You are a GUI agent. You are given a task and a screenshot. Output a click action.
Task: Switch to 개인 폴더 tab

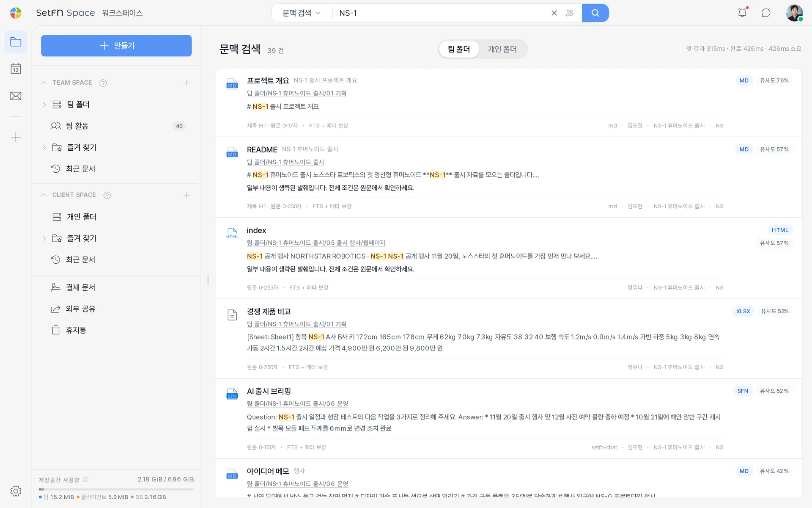pos(502,49)
